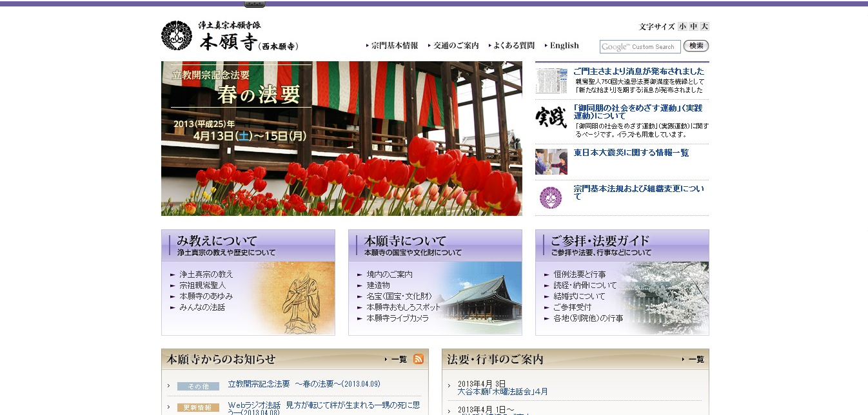Open the earthquake info photo thumbnail

(x=551, y=162)
